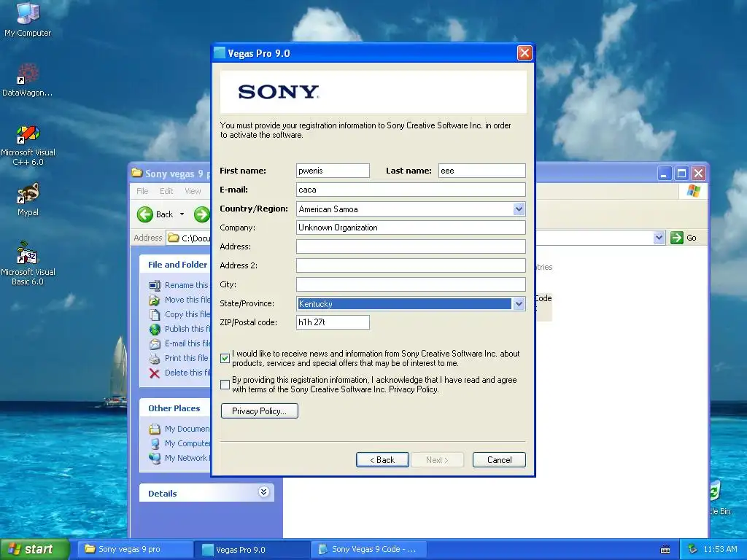The width and height of the screenshot is (747, 560).
Task: Open the Explorer address bar dropdown
Action: click(x=659, y=238)
